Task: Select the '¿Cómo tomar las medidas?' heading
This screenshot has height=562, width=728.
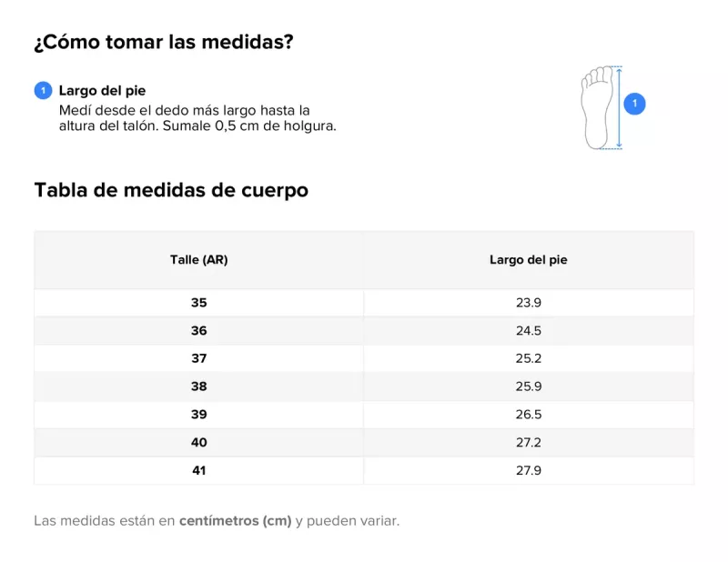Action: tap(163, 43)
